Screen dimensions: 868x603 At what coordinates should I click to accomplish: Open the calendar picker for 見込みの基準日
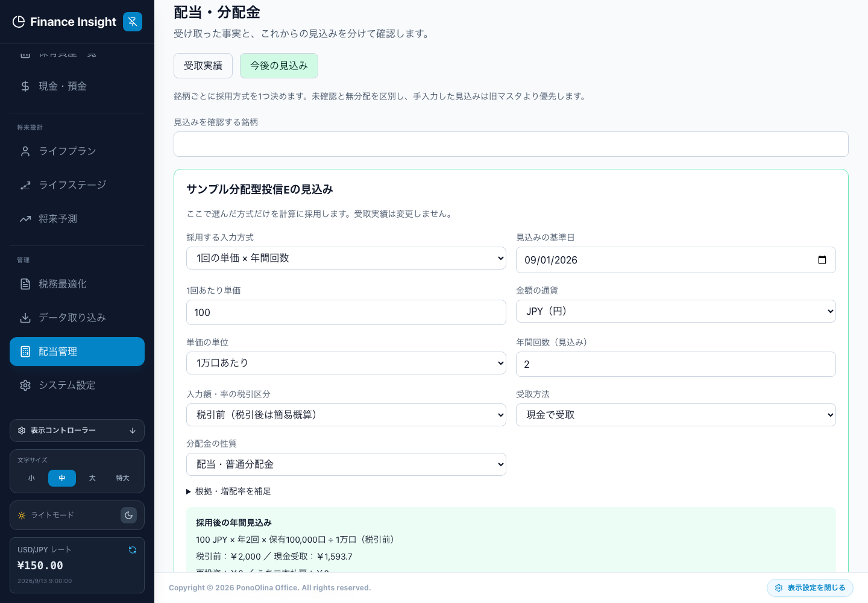coord(822,260)
